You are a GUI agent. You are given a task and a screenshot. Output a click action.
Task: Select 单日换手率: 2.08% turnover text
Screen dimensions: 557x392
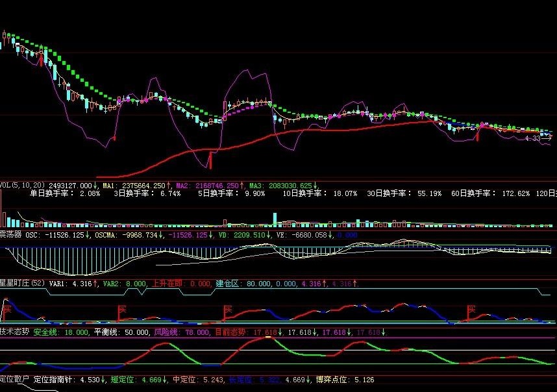tap(65, 193)
